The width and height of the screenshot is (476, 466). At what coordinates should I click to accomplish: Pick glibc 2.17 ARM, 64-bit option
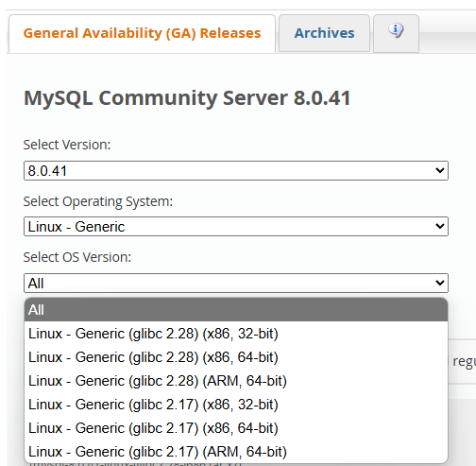[236, 452]
